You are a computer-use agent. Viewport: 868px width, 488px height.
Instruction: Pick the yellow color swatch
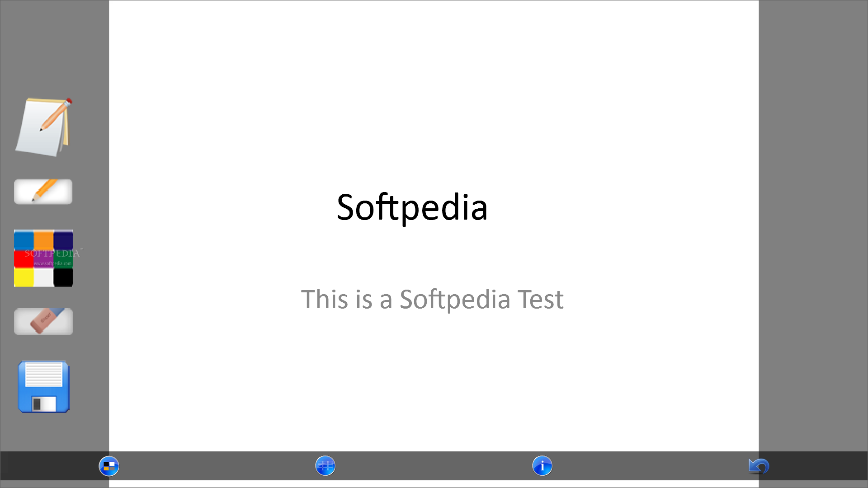(x=24, y=277)
